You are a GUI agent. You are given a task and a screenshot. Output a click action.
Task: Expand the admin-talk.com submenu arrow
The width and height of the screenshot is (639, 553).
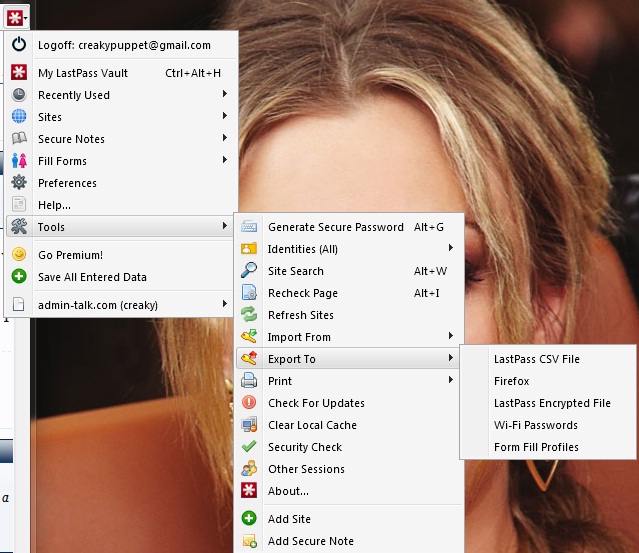225,304
